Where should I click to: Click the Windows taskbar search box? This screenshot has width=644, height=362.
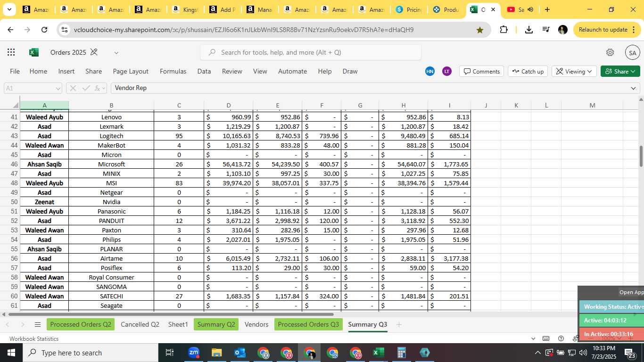pyautogui.click(x=91, y=353)
